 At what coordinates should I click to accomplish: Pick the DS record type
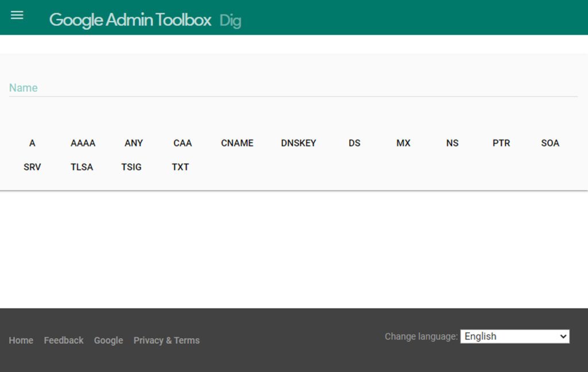point(354,143)
